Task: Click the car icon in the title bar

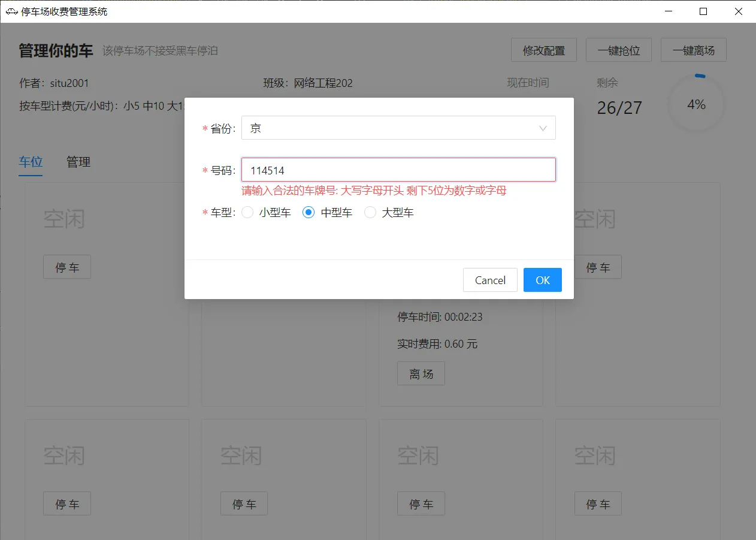Action: click(x=12, y=11)
